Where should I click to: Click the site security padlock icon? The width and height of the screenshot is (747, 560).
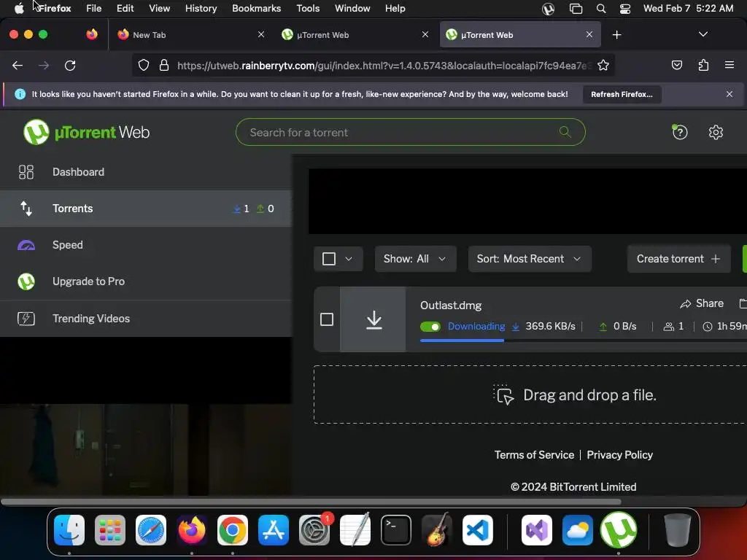[164, 65]
